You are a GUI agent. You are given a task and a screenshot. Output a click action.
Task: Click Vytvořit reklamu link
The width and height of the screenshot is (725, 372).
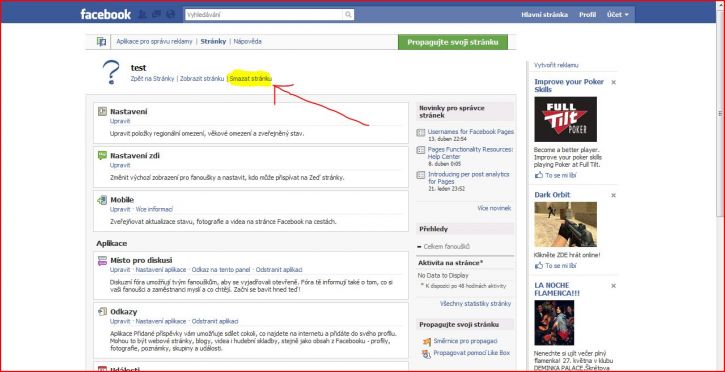click(x=556, y=65)
